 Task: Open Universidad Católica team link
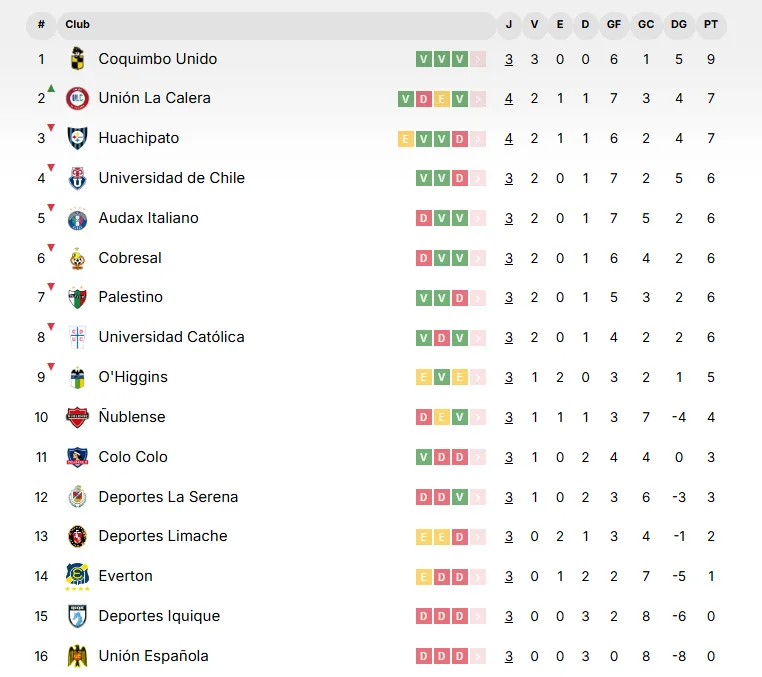coord(171,337)
